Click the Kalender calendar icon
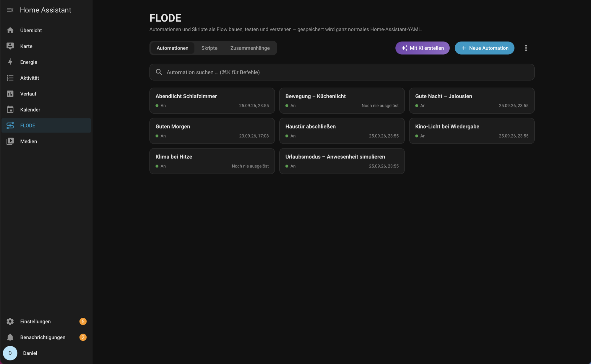 (10, 110)
